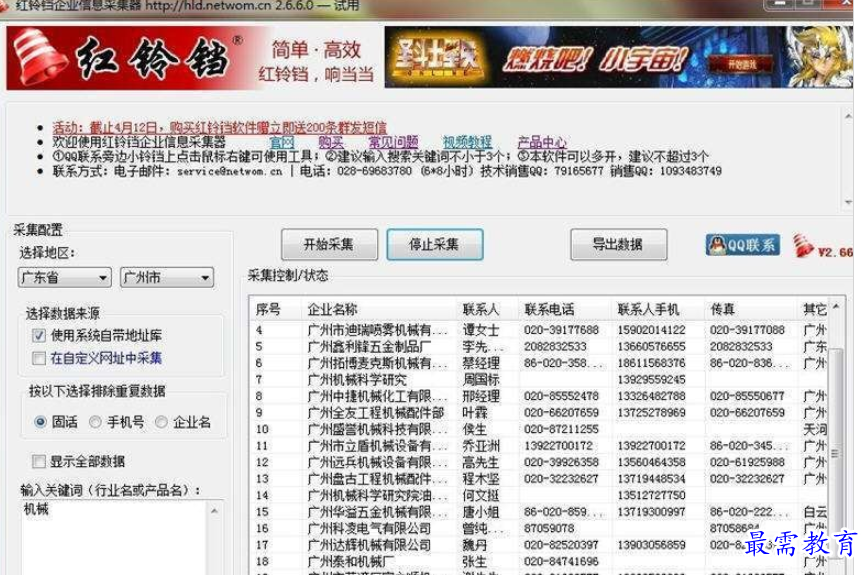Open the 官网 link

(282, 143)
